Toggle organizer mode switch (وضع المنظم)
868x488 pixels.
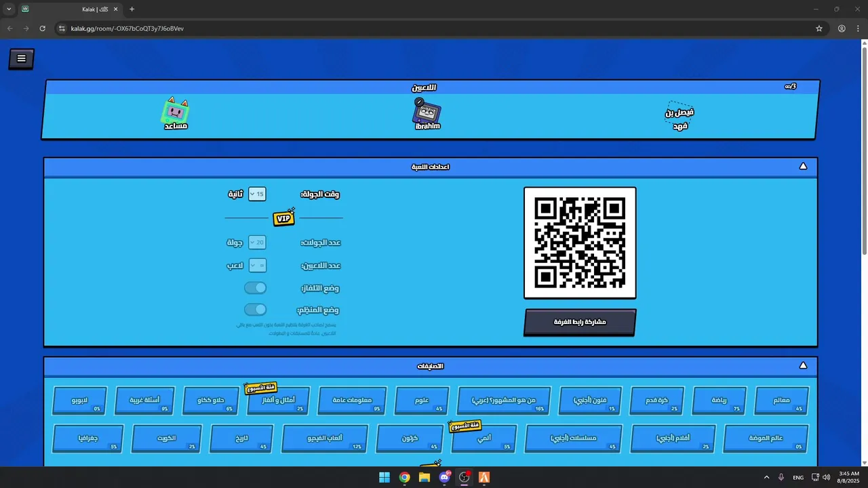click(256, 310)
